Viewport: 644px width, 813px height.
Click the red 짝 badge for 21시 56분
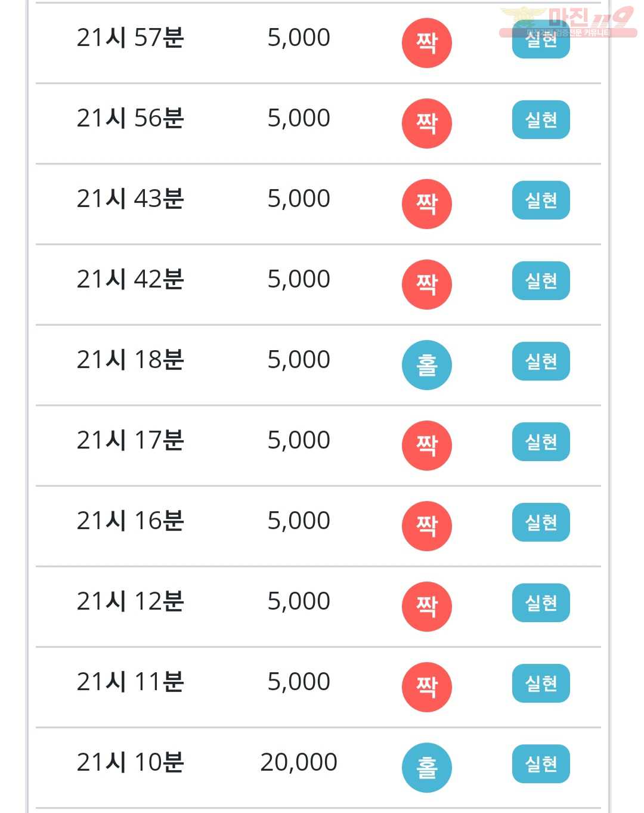click(x=427, y=123)
